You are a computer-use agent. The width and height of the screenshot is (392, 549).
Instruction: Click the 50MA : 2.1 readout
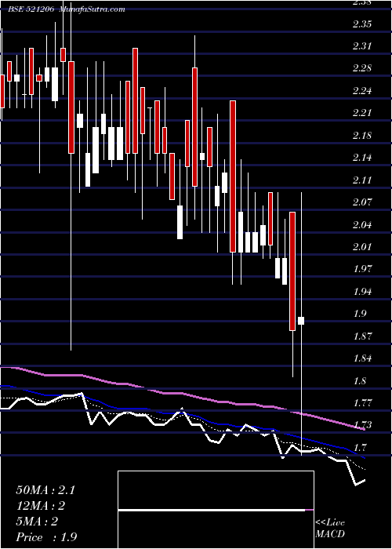coord(45,490)
